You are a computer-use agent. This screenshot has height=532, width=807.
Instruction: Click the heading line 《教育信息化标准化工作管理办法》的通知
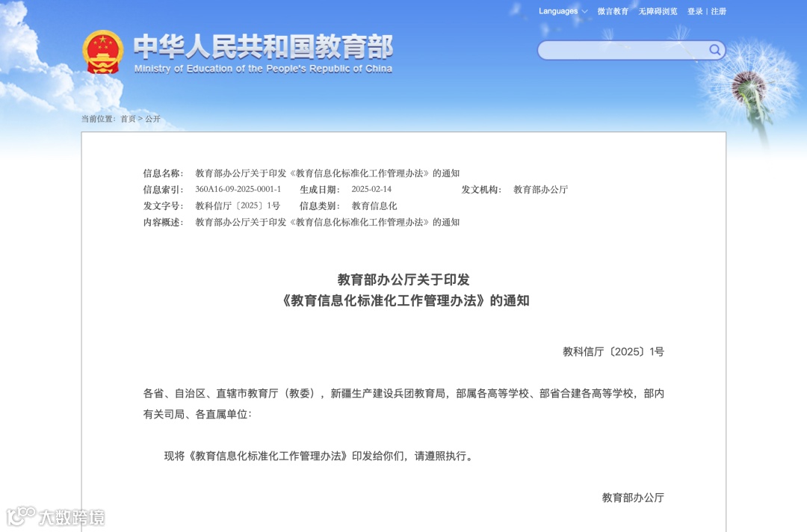pyautogui.click(x=404, y=300)
